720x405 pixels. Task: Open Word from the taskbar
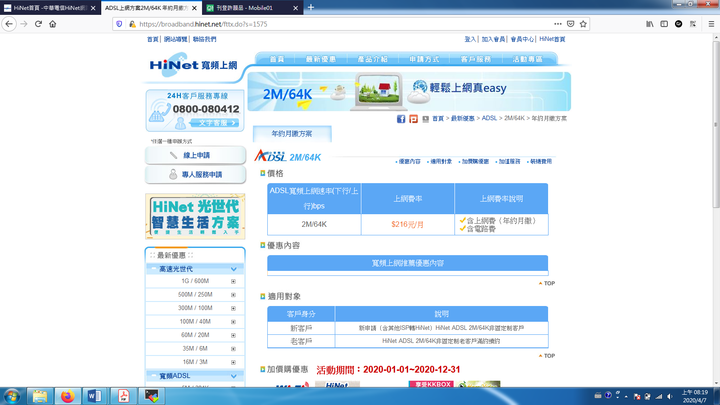point(95,396)
